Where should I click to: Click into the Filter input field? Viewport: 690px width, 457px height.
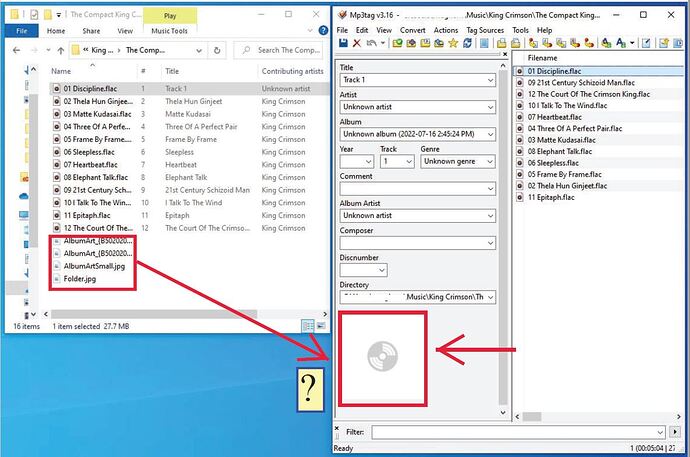click(518, 432)
